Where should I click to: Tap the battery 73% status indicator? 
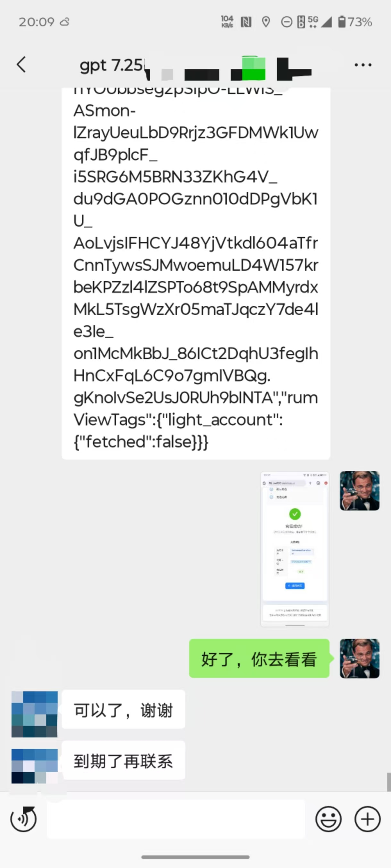(x=355, y=22)
